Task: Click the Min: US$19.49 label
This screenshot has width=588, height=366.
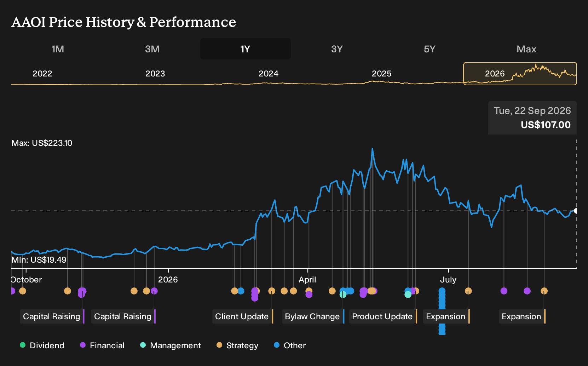Action: (39, 260)
